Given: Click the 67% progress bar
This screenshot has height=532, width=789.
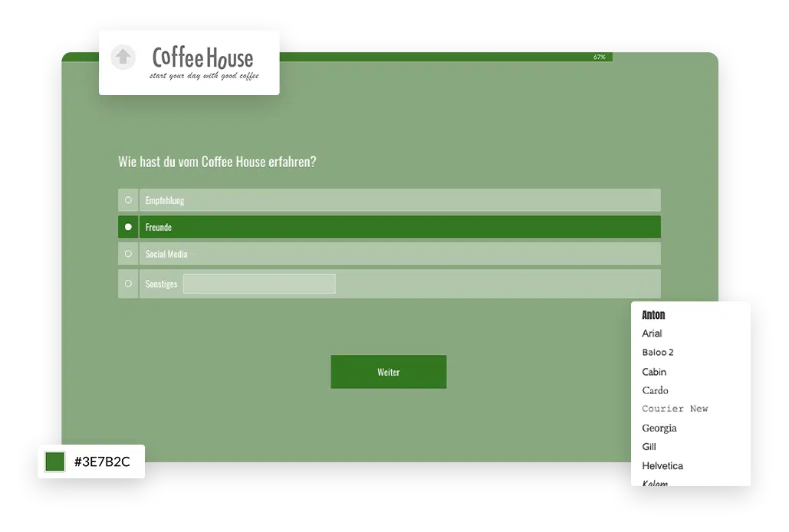Looking at the screenshot, I should 337,57.
